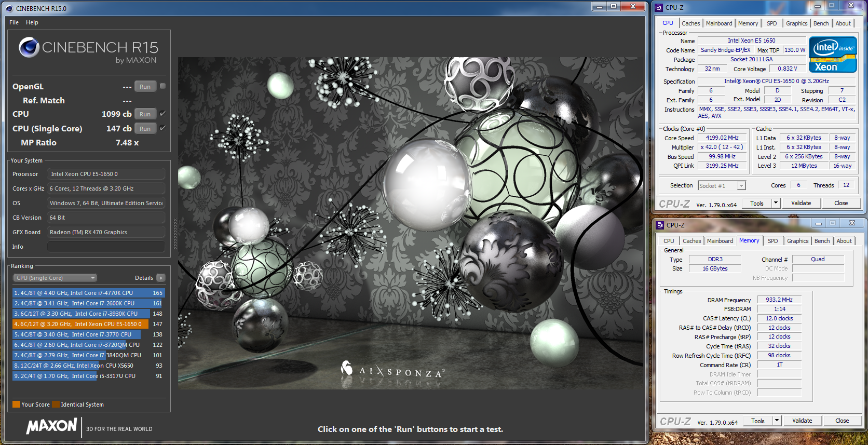Click the bottom CPU-Z window title icon

pyautogui.click(x=660, y=225)
